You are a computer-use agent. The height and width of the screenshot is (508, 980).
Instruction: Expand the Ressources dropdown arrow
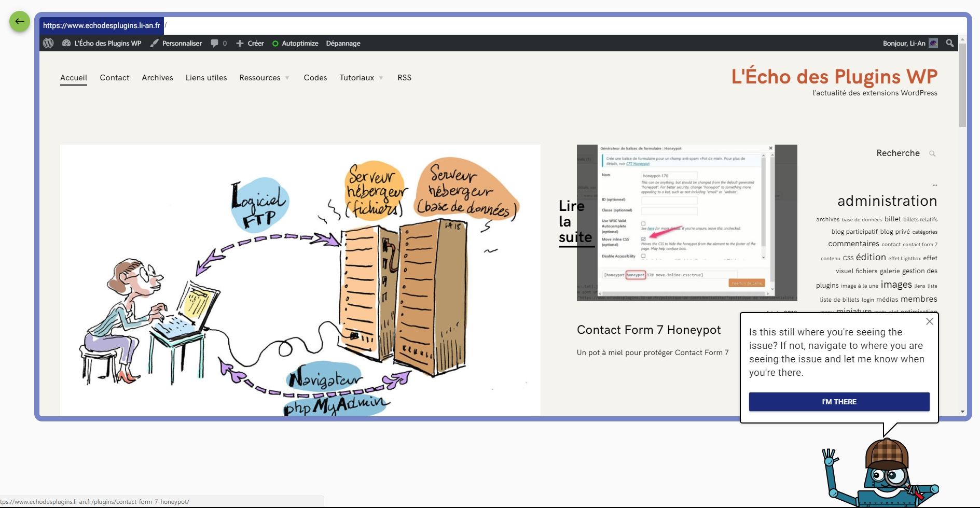click(287, 78)
